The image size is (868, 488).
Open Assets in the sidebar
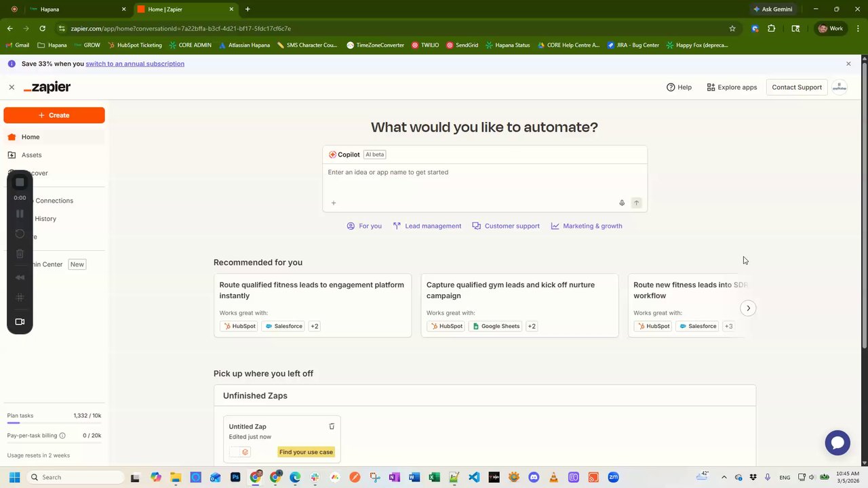tap(54, 155)
